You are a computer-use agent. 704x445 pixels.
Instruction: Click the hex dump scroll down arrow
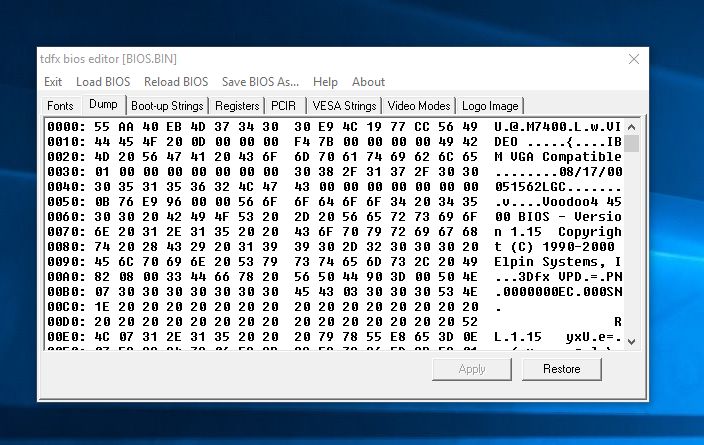631,341
